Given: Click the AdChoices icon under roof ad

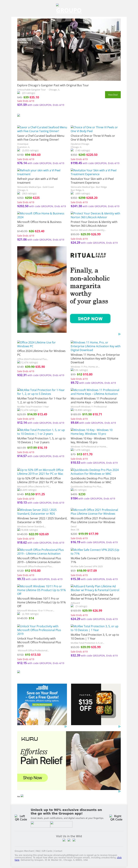Looking at the screenshot, I should pyautogui.click(x=66, y=727).
